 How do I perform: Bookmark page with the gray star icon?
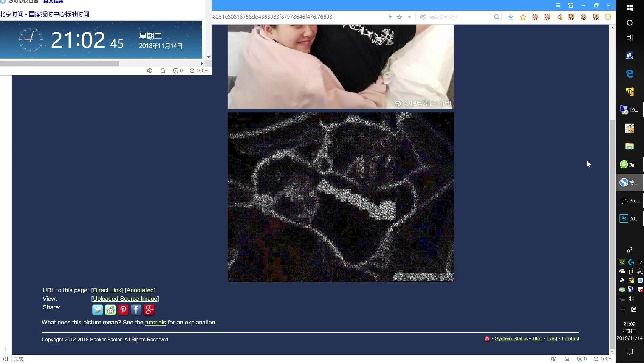point(399,17)
